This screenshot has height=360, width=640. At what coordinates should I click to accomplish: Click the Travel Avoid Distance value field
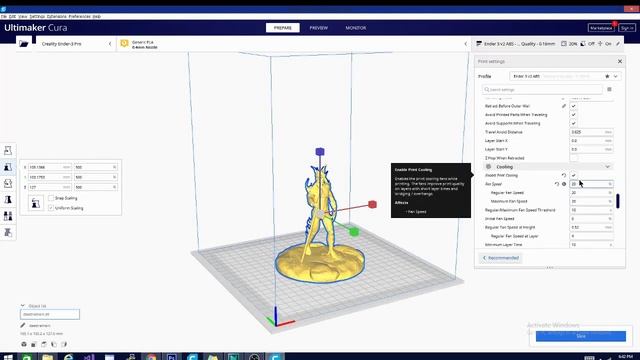click(591, 132)
